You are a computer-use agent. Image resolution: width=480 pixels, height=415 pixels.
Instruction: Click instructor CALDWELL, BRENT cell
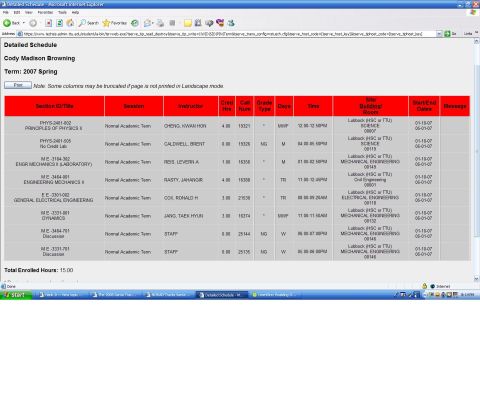click(191, 144)
